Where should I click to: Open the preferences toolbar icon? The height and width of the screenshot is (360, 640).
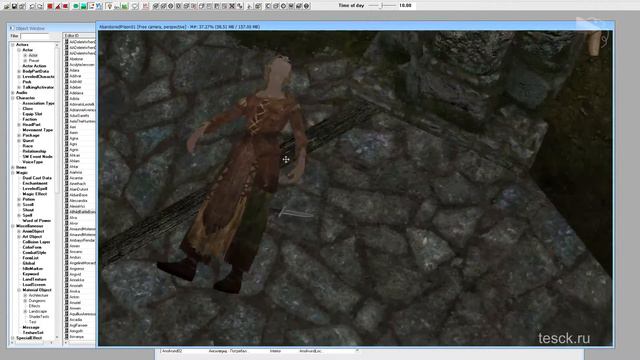tap(22, 6)
